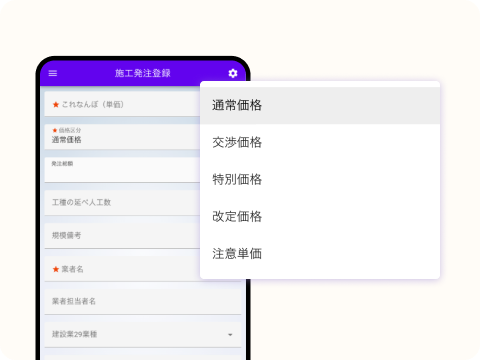Focus the これなんぼ（単価） input field

pyautogui.click(x=122, y=104)
